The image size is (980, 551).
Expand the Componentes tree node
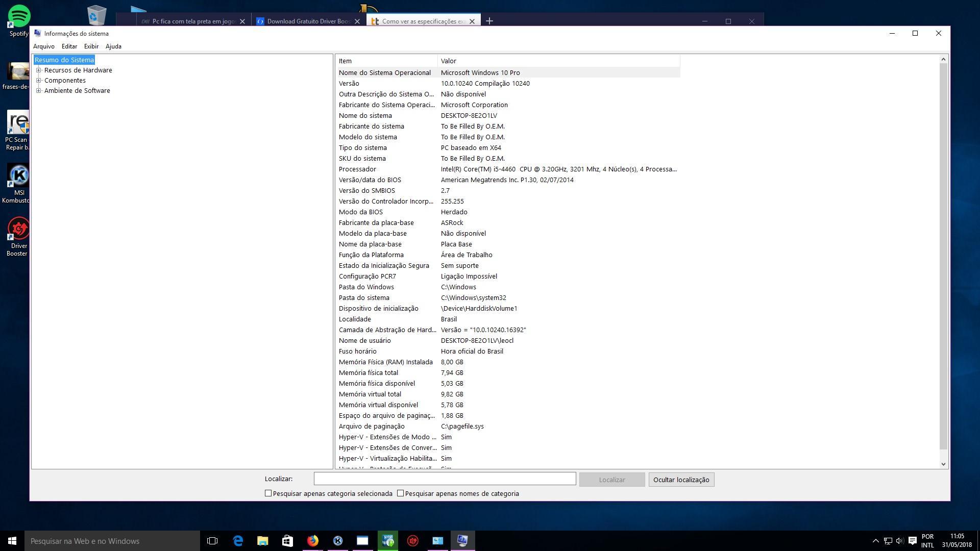pos(39,81)
